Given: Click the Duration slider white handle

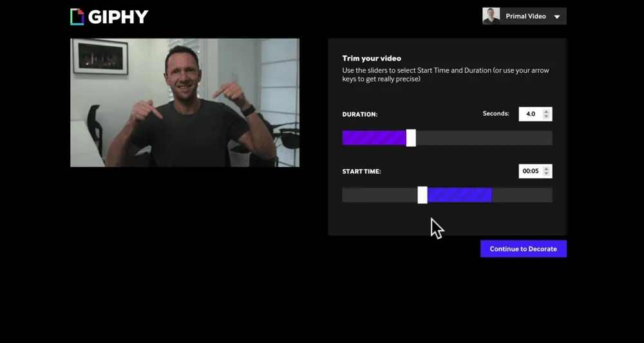Looking at the screenshot, I should pos(411,138).
